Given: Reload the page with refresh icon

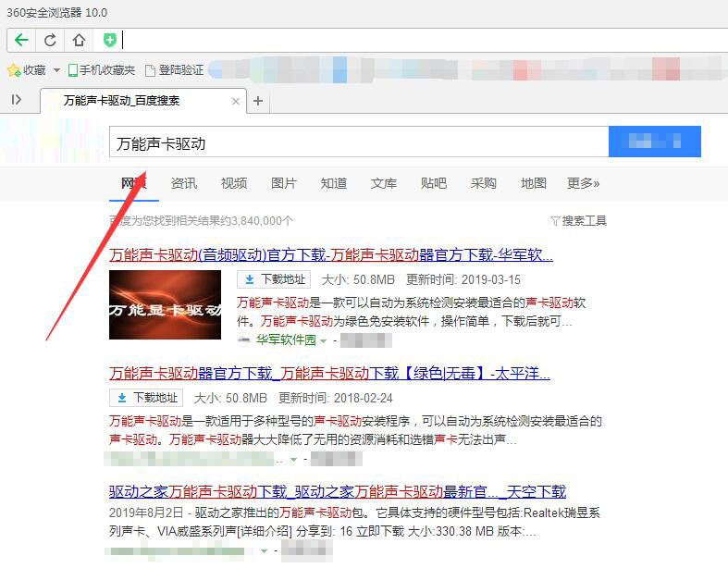Looking at the screenshot, I should pos(50,40).
